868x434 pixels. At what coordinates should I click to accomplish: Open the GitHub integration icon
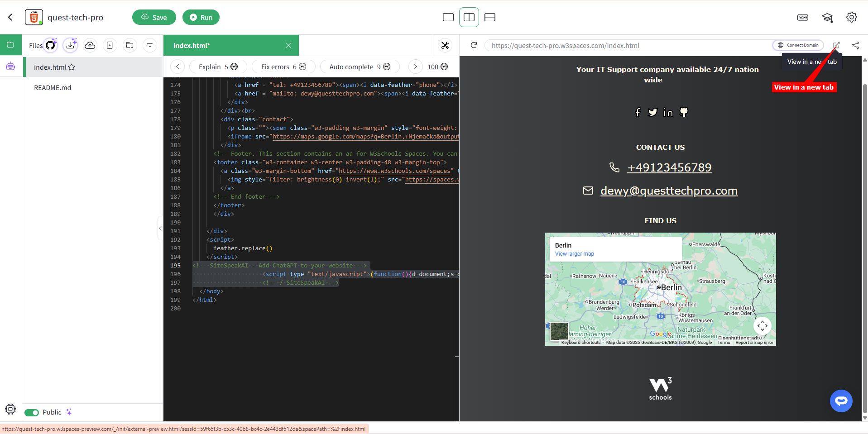coord(51,45)
